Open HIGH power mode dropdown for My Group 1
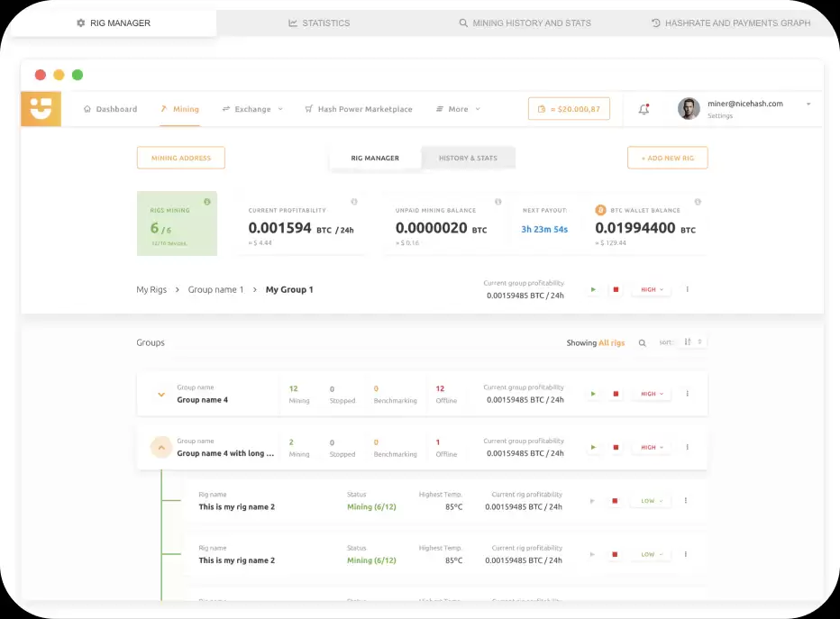 [651, 289]
